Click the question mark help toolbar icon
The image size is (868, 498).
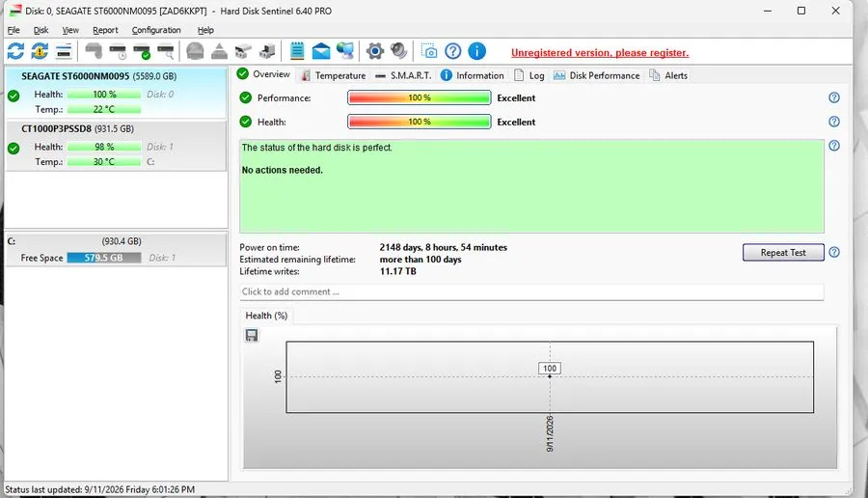(453, 51)
